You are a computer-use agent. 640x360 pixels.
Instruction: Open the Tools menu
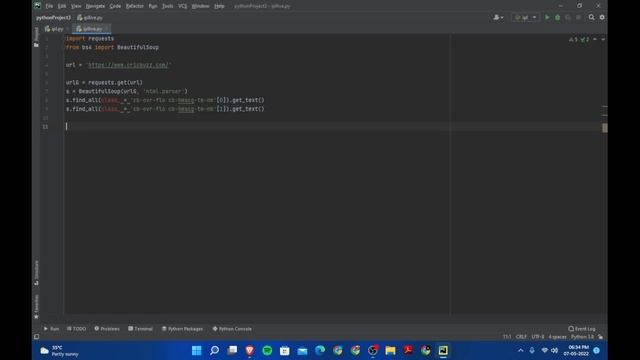click(x=167, y=6)
